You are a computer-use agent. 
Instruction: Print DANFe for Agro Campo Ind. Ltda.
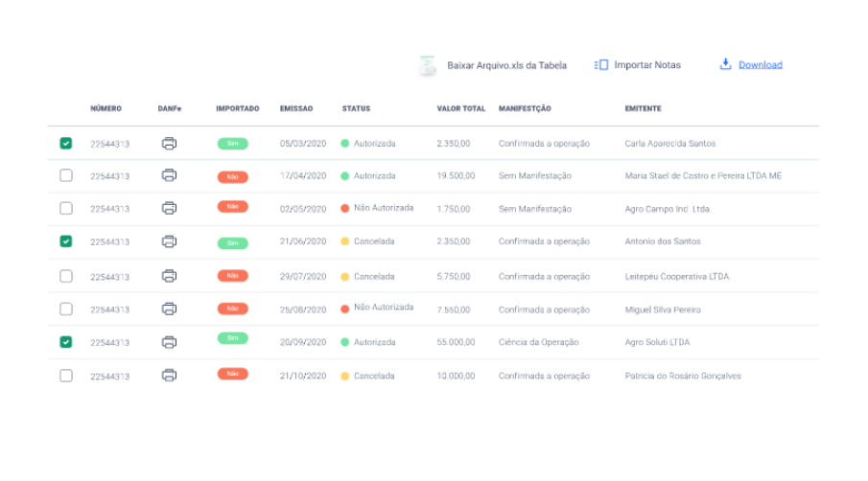point(169,208)
